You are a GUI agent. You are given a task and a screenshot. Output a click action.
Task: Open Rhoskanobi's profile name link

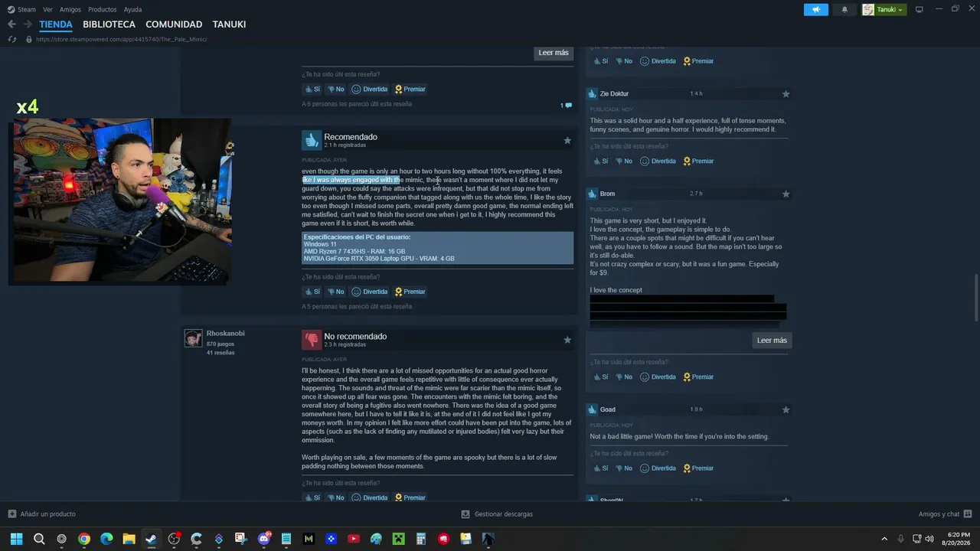[225, 334]
